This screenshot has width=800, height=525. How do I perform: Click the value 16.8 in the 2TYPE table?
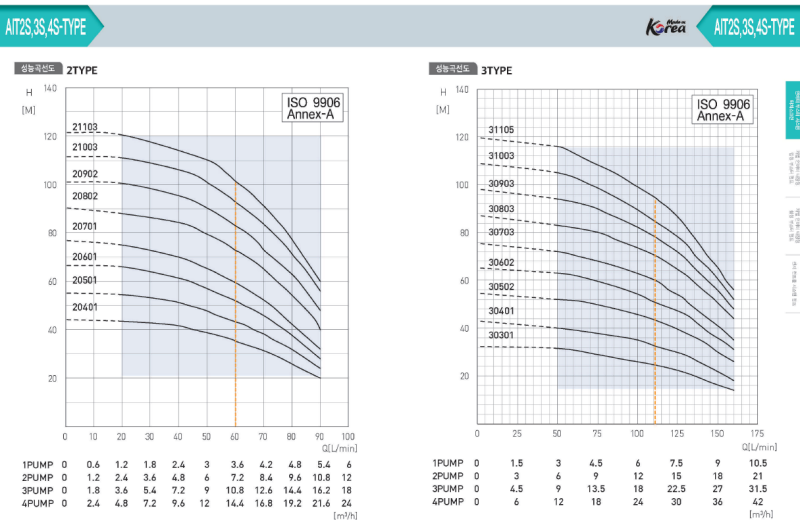tap(264, 504)
